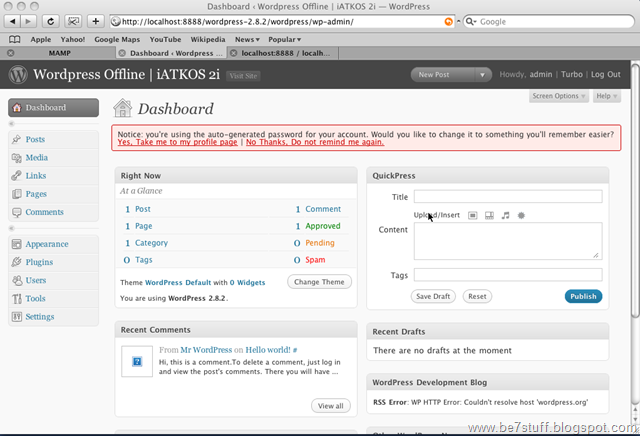This screenshot has height=436, width=640.
Task: Click the QuickPress Tags input field
Action: [x=508, y=275]
